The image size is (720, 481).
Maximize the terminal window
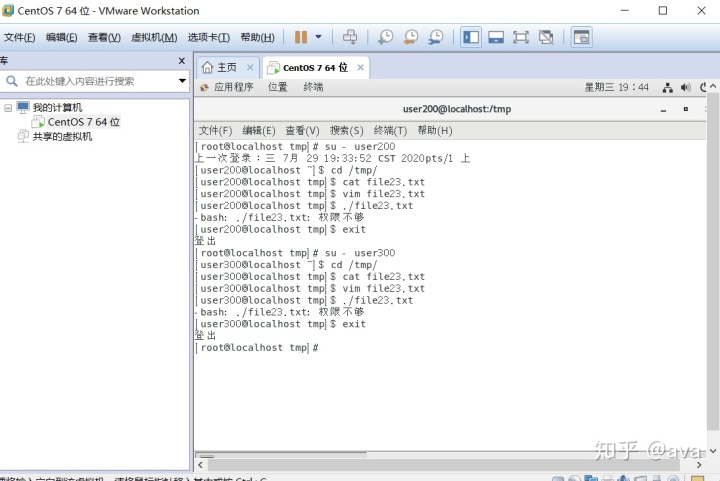point(686,109)
